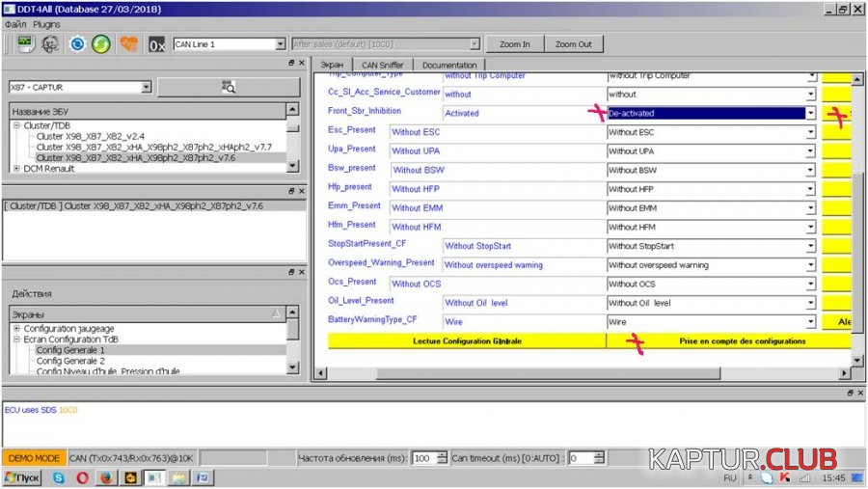Expand the Configuration jaugeage tree node
The width and height of the screenshot is (868, 489).
[x=16, y=329]
